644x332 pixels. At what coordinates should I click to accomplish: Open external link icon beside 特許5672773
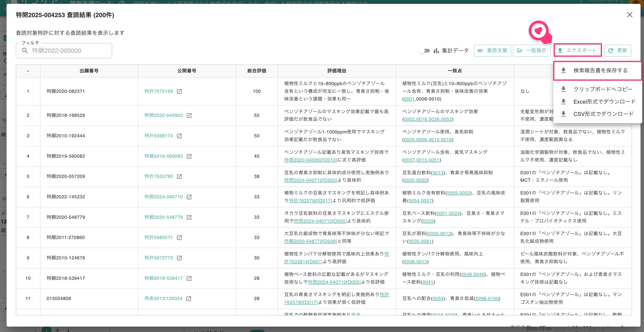pyautogui.click(x=179, y=258)
